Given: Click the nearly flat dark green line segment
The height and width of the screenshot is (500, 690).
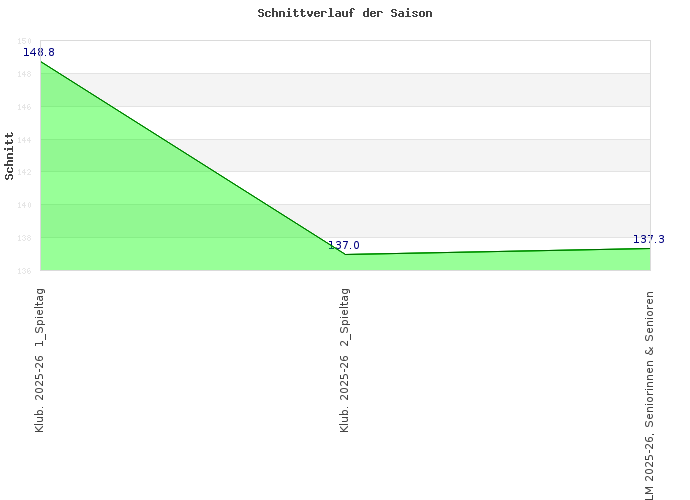Looking at the screenshot, I should (x=497, y=251).
